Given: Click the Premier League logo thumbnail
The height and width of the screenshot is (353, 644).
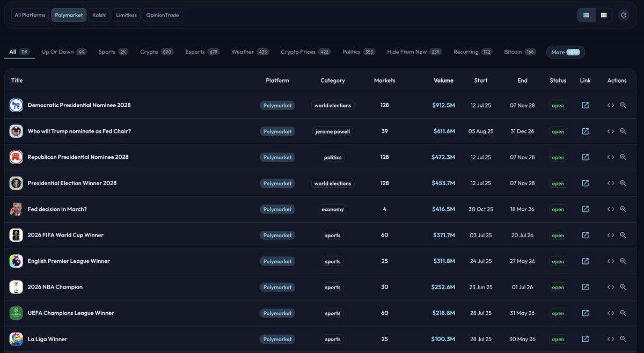Looking at the screenshot, I should pos(16,261).
